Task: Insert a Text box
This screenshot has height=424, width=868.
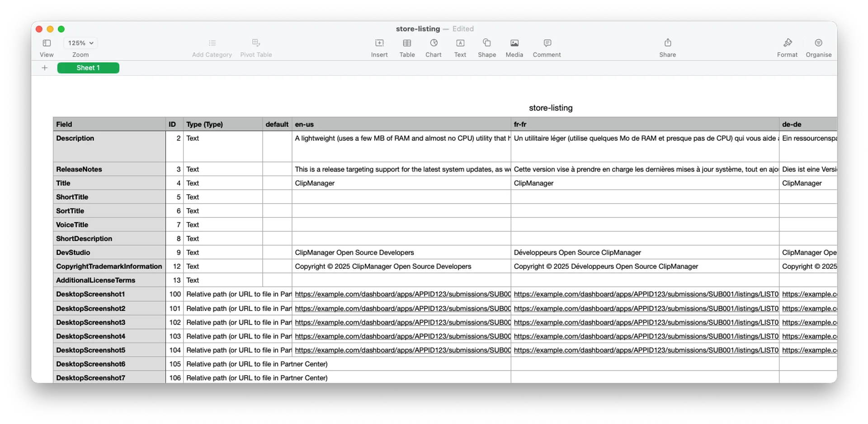Action: (460, 43)
